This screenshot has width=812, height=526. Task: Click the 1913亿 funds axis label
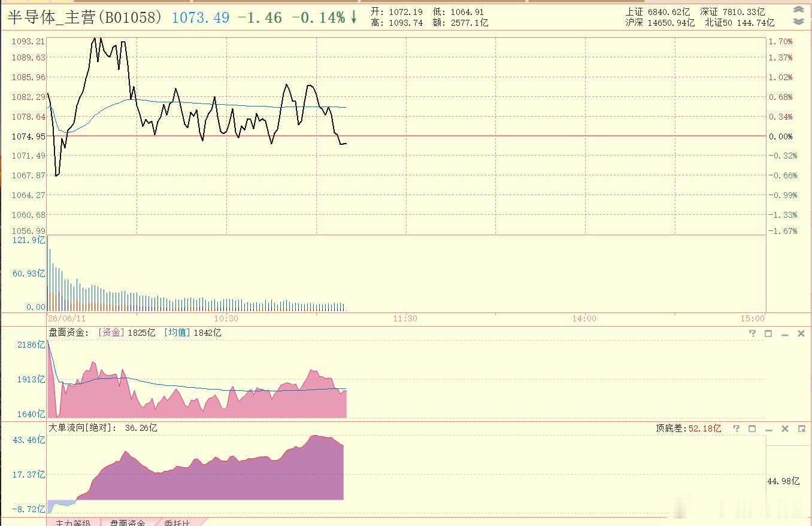point(31,379)
